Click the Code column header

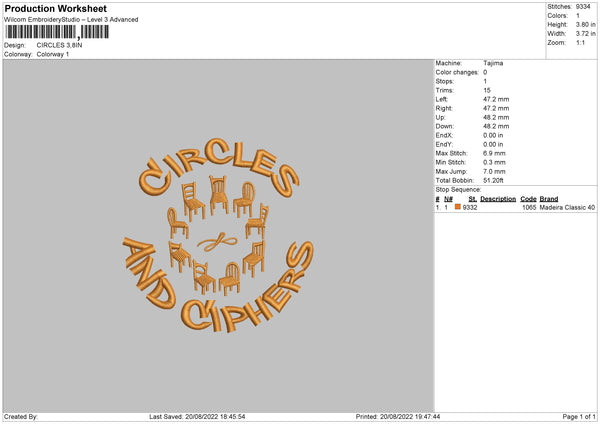528,199
